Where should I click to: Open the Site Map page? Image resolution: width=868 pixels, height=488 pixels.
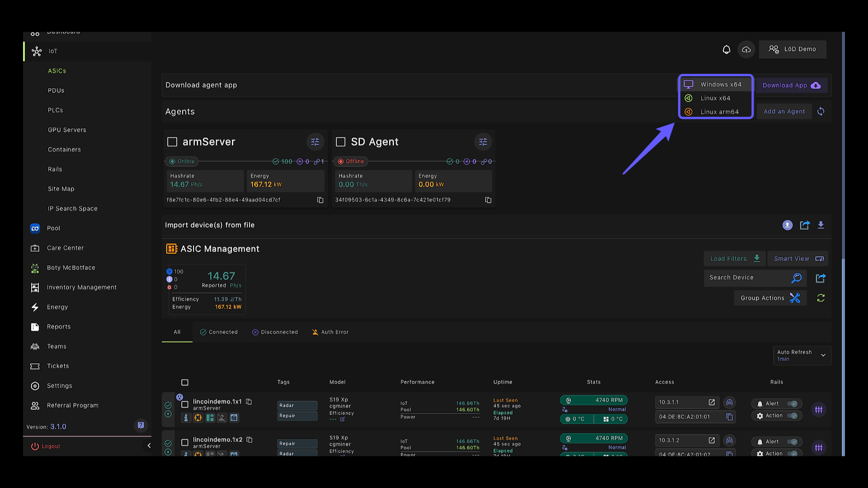61,189
